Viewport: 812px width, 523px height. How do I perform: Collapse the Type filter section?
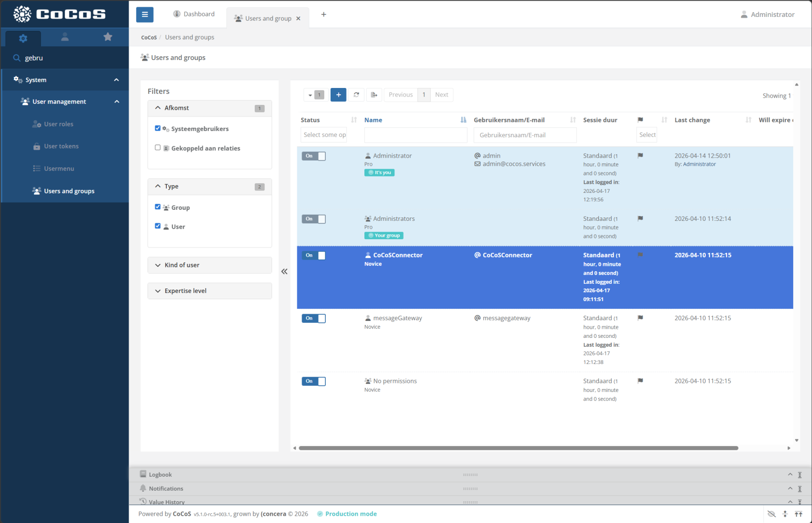tap(210, 187)
